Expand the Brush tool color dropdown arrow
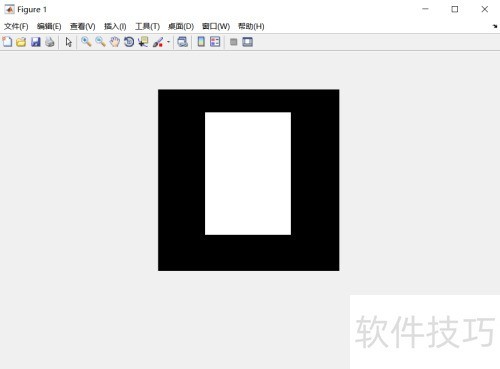 click(x=168, y=42)
